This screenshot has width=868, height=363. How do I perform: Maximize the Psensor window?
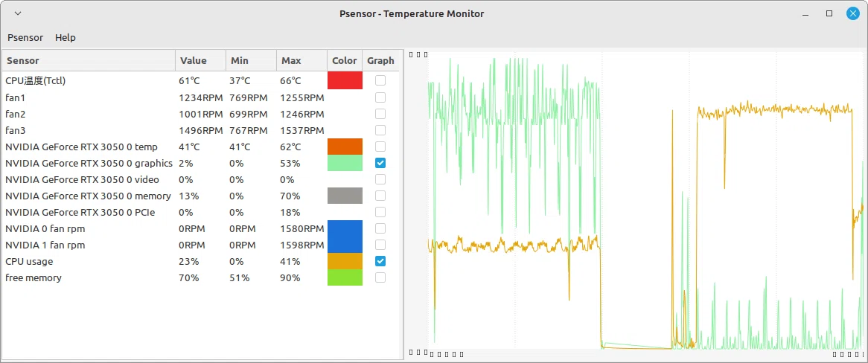click(x=829, y=14)
